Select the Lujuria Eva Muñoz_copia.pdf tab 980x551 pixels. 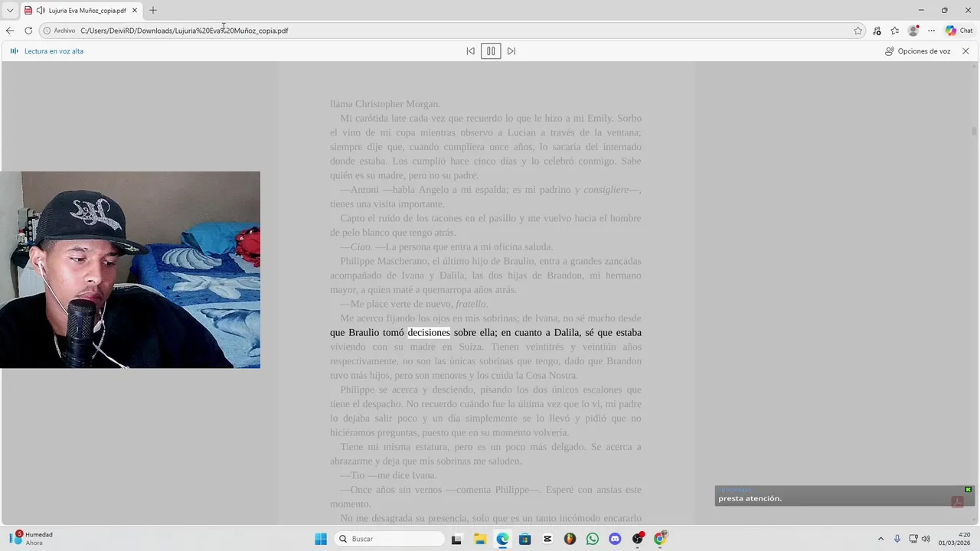tap(87, 11)
